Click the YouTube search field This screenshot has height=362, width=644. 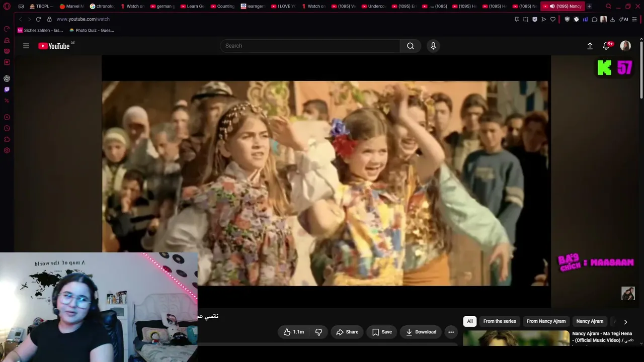[310, 46]
